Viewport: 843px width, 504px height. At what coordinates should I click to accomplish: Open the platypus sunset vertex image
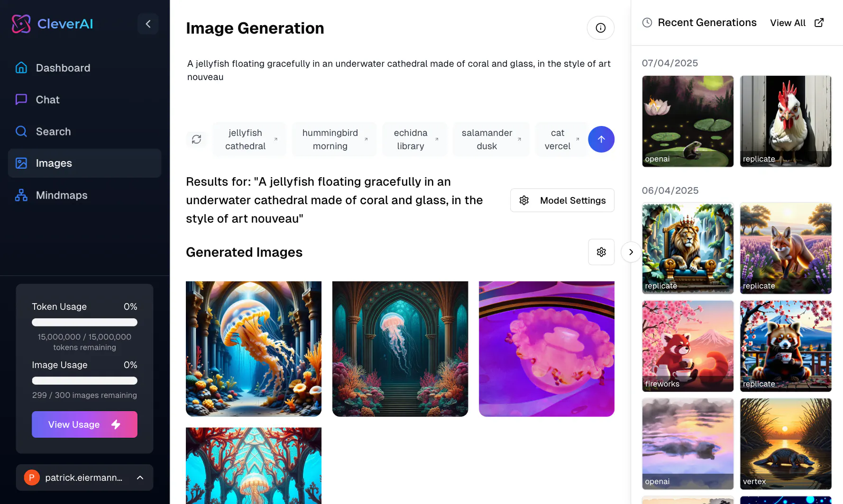(786, 444)
